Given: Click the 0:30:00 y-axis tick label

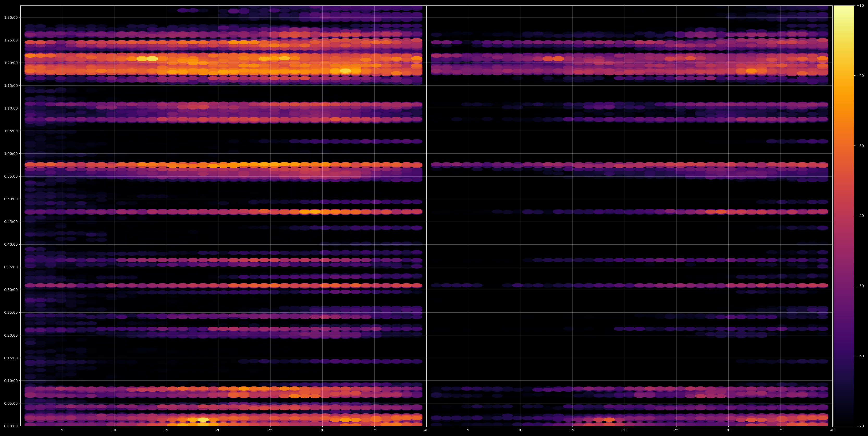Looking at the screenshot, I should click(11, 290).
